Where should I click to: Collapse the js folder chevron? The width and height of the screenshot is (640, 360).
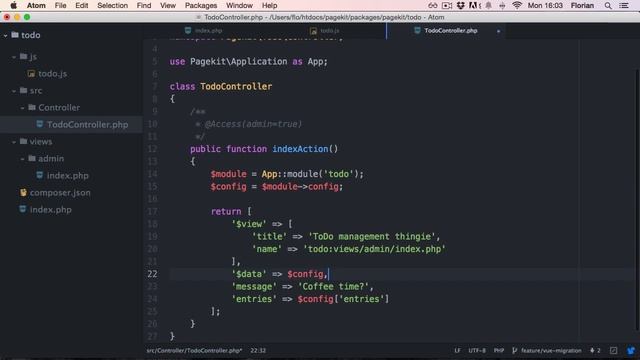(x=14, y=57)
